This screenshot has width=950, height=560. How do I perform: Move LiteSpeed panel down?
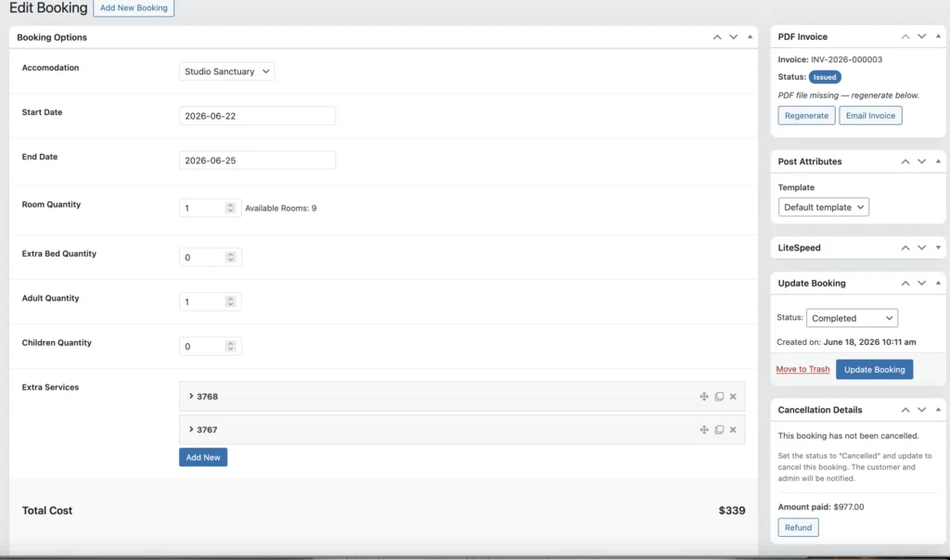tap(921, 248)
